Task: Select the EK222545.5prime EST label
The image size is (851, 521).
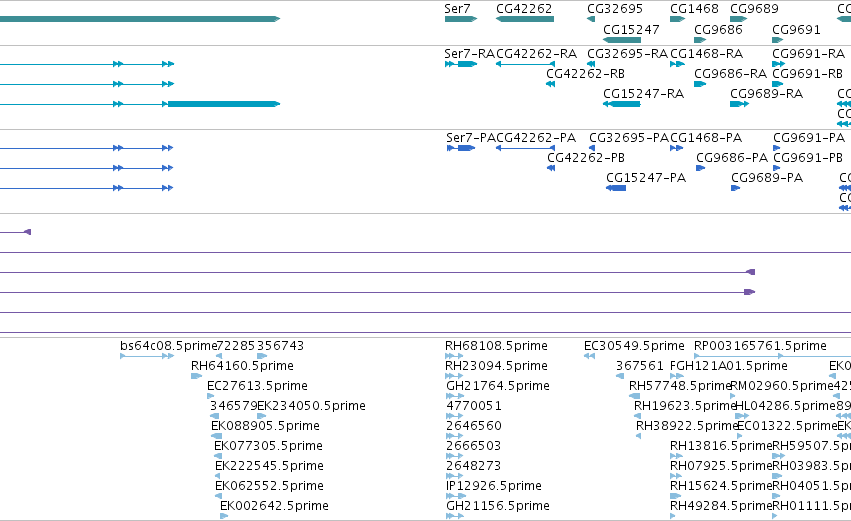Action: pyautogui.click(x=269, y=466)
